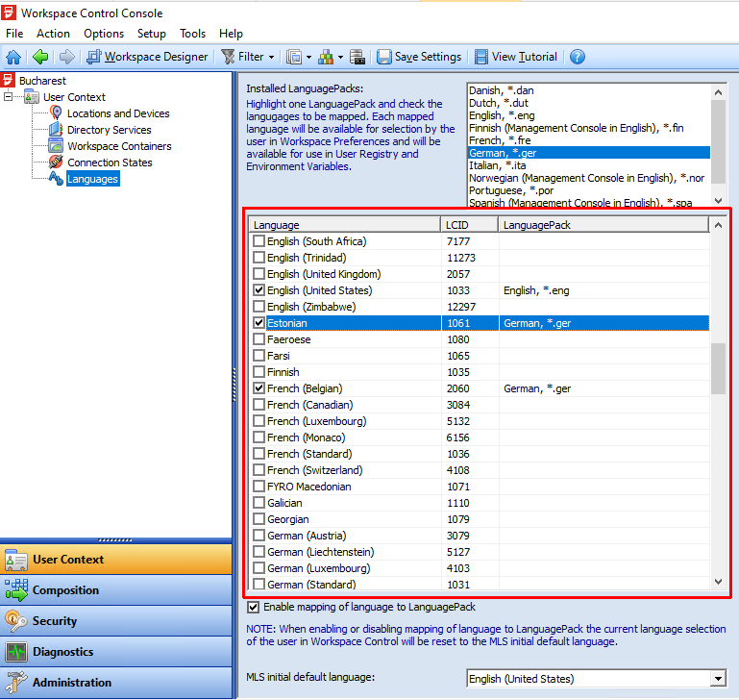Open the MLS initial default language dropdown
This screenshot has width=739, height=700.
718,679
